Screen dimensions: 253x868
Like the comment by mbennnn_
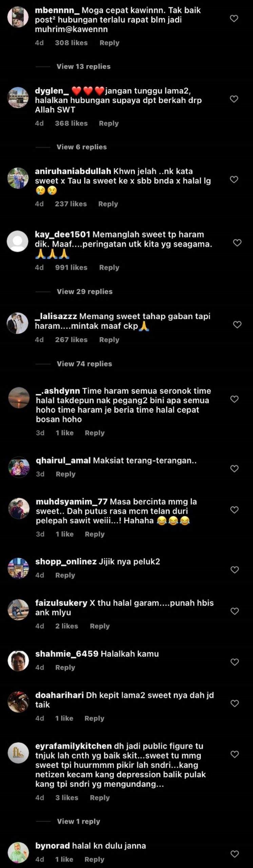(x=234, y=19)
